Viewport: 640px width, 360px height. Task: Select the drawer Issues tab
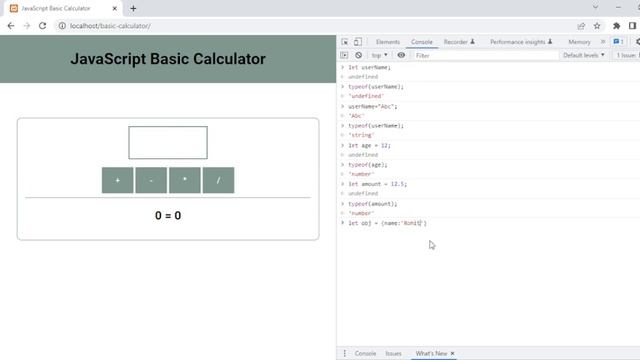[x=393, y=353]
